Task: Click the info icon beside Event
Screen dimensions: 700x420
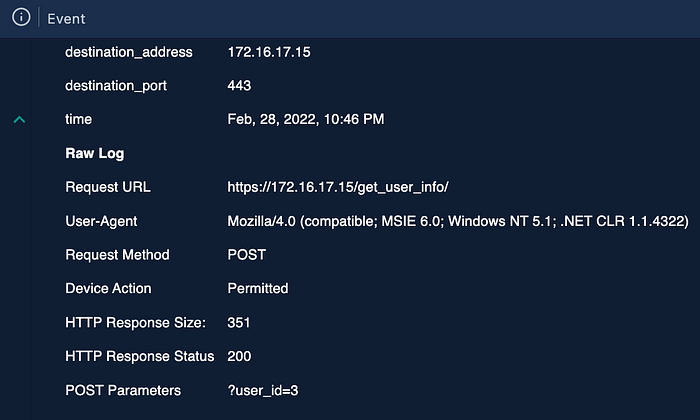Action: 21,17
